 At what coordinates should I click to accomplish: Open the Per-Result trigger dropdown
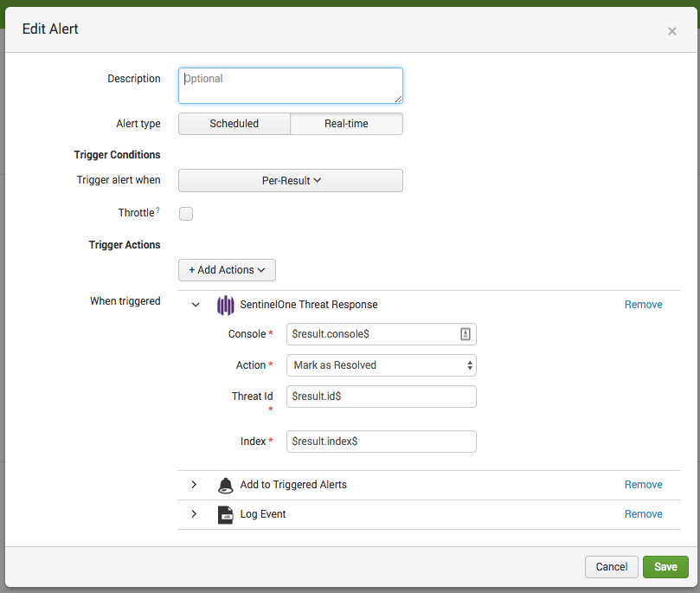[290, 180]
